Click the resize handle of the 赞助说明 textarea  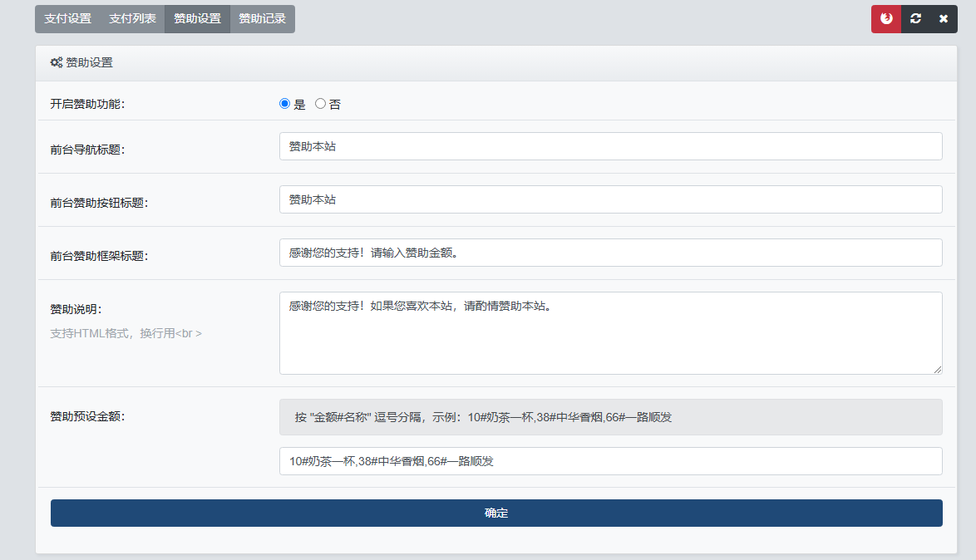click(938, 370)
